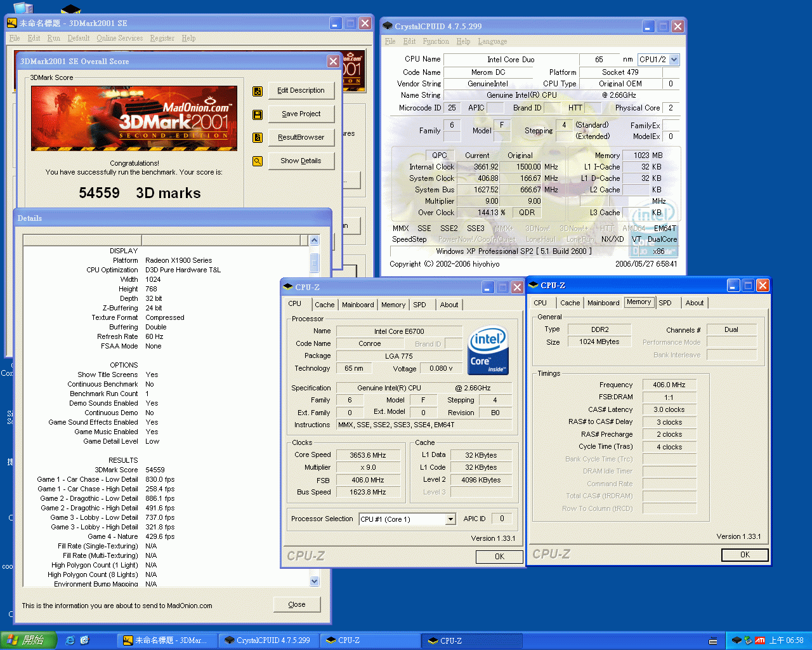Click the Intel Core inside logo in CPU-Z

[x=488, y=351]
